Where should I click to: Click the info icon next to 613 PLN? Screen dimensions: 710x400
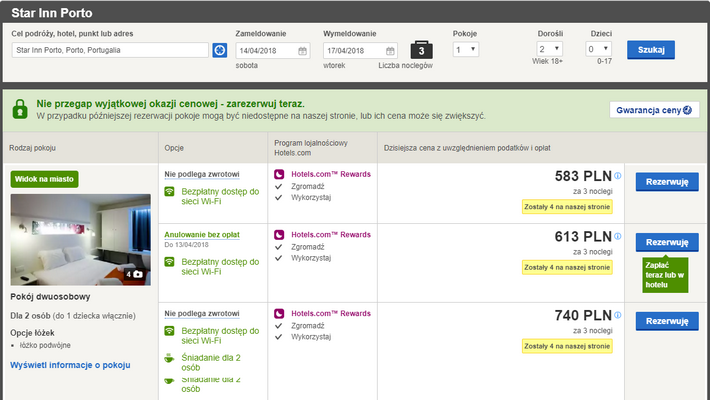(x=617, y=236)
